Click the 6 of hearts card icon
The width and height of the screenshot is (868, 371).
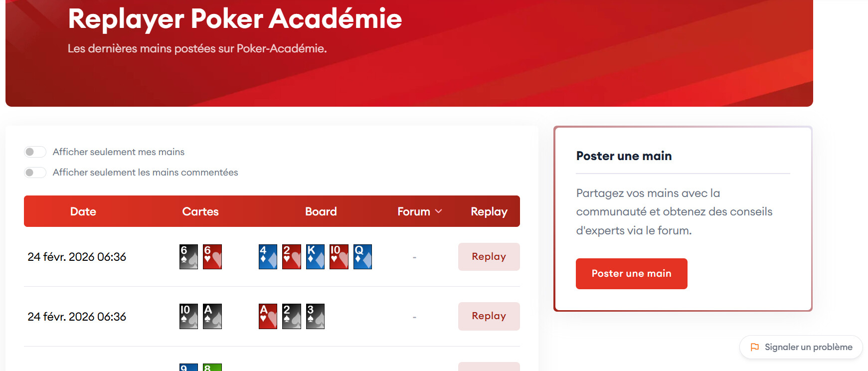click(212, 257)
